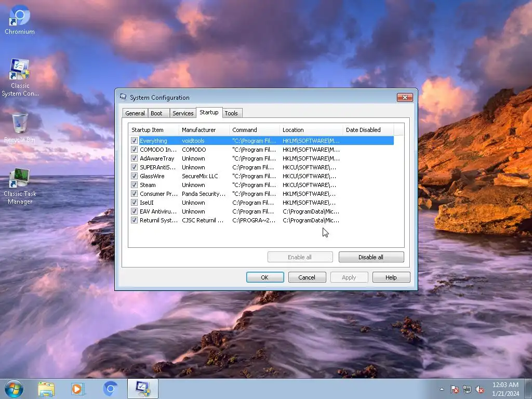Toggle Consumer Pr... Panda Security checkbox
The height and width of the screenshot is (399, 532).
coord(134,193)
